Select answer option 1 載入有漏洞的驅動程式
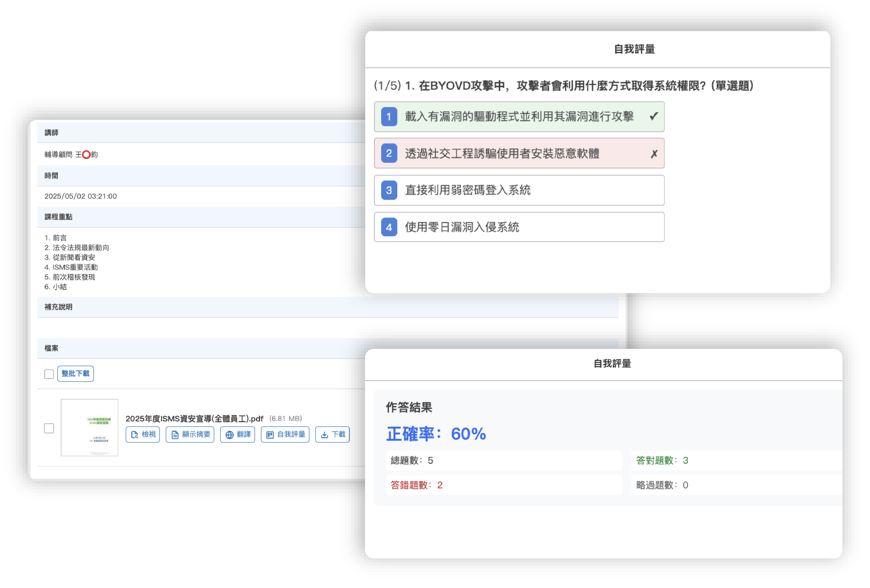The image size is (870, 588). point(519,117)
